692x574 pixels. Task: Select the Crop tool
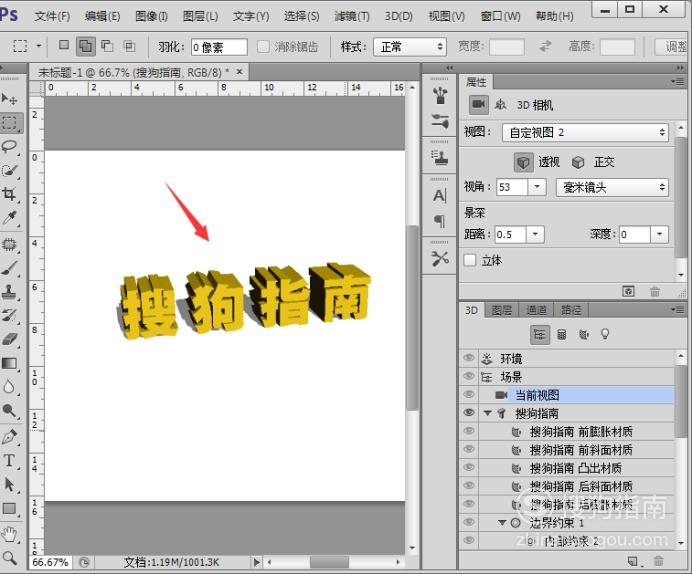(x=9, y=194)
